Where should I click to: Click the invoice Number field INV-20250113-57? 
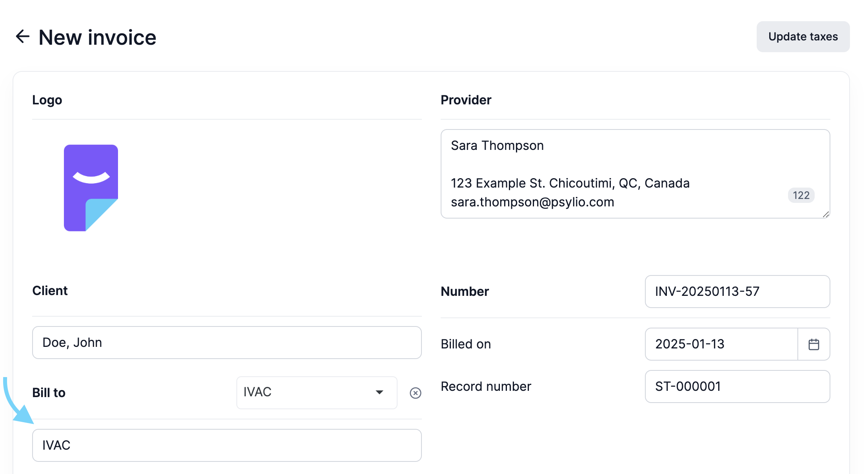coord(737,292)
